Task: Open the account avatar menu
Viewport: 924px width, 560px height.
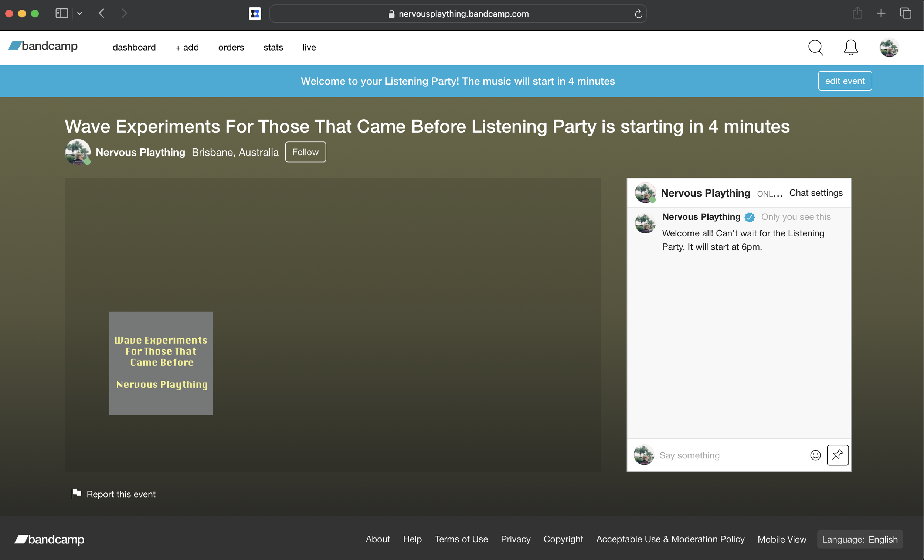Action: pyautogui.click(x=889, y=48)
